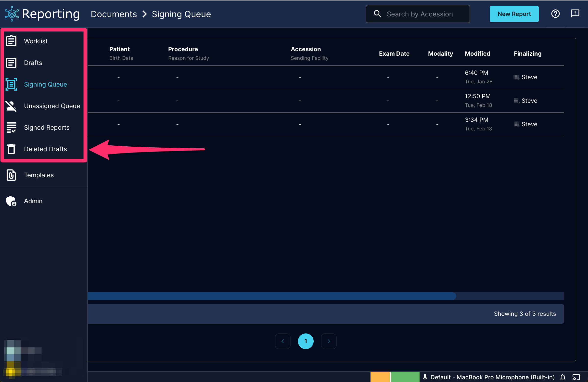The image size is (588, 382).
Task: Click the search magnifier icon
Action: 378,14
